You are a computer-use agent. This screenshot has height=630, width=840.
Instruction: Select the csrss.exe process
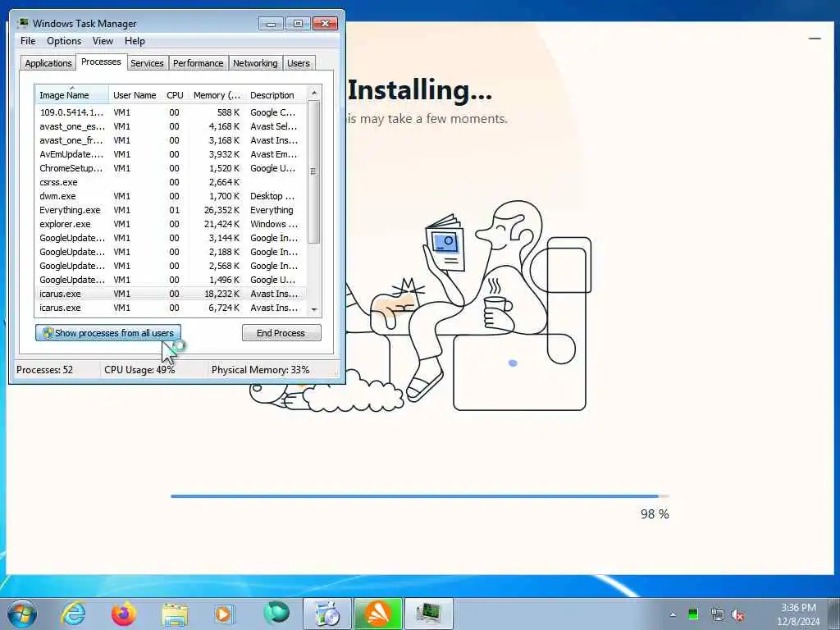(171, 182)
